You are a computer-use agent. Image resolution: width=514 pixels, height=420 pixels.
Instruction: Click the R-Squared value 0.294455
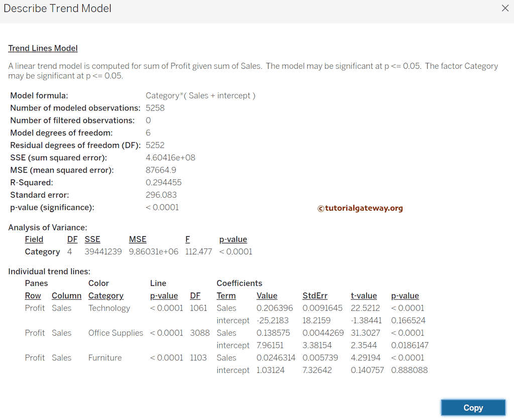click(x=164, y=183)
